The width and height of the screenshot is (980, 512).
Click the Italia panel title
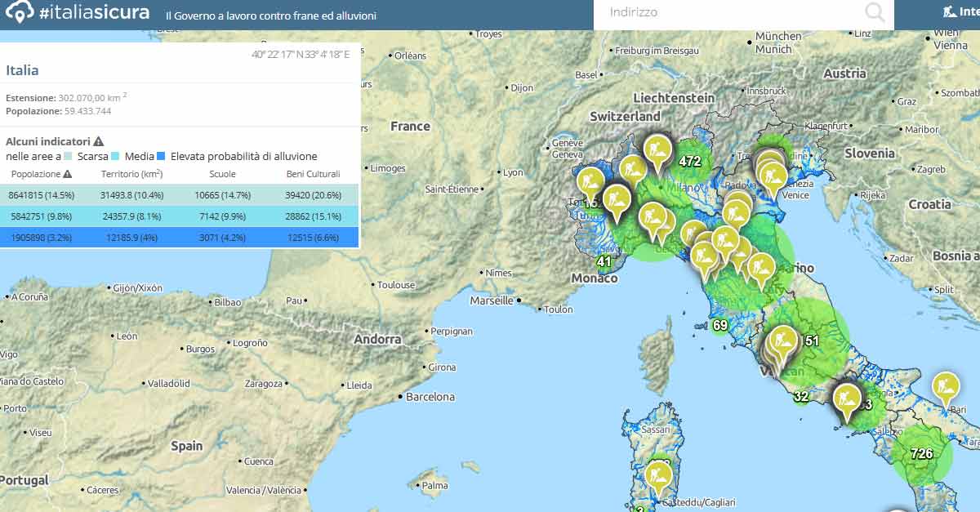[22, 70]
